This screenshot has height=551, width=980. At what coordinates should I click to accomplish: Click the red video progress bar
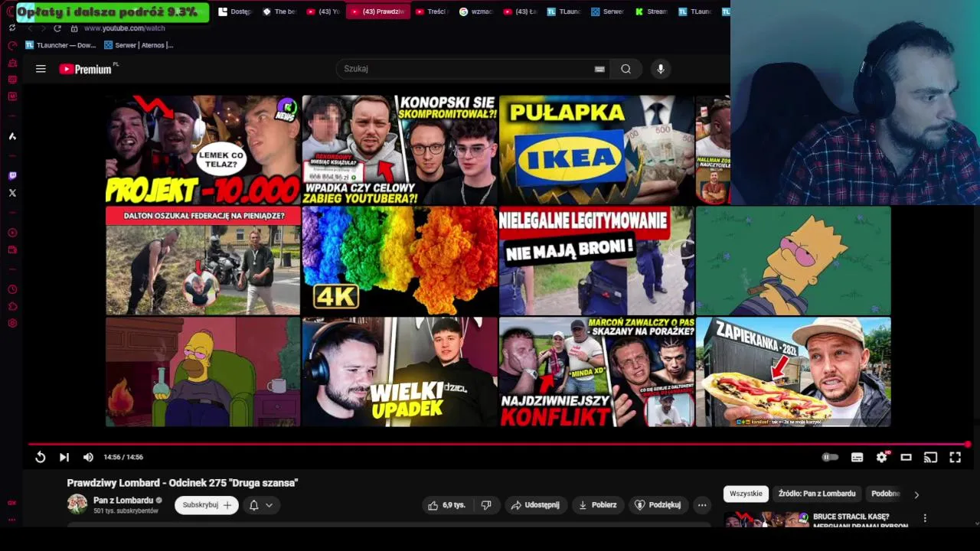point(498,444)
